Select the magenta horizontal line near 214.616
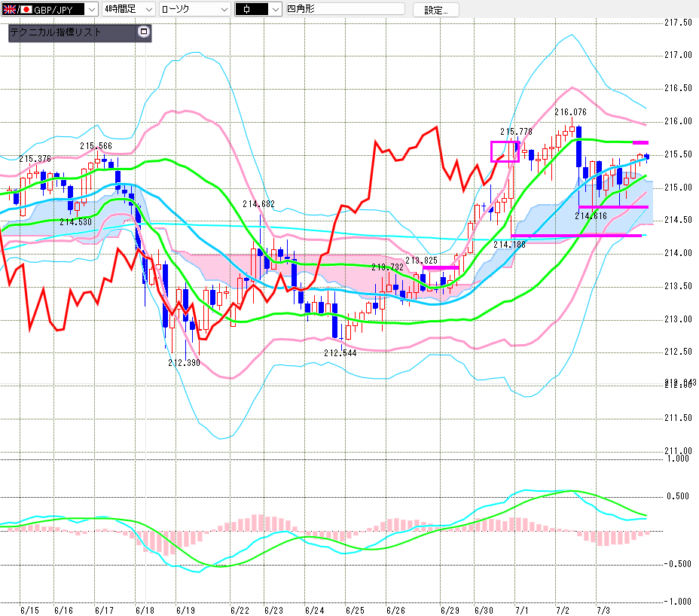The width and height of the screenshot is (699, 616). pyautogui.click(x=613, y=207)
